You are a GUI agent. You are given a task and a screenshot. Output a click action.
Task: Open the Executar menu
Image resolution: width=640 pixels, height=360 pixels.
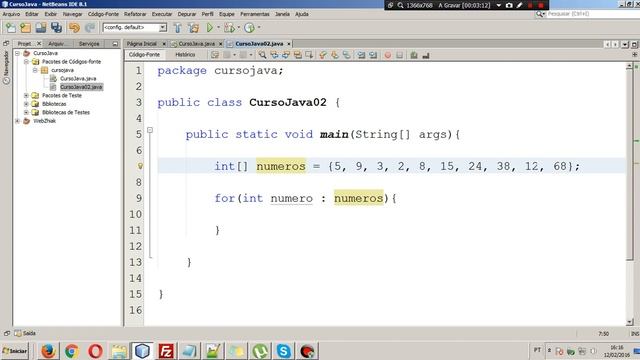[x=162, y=14]
